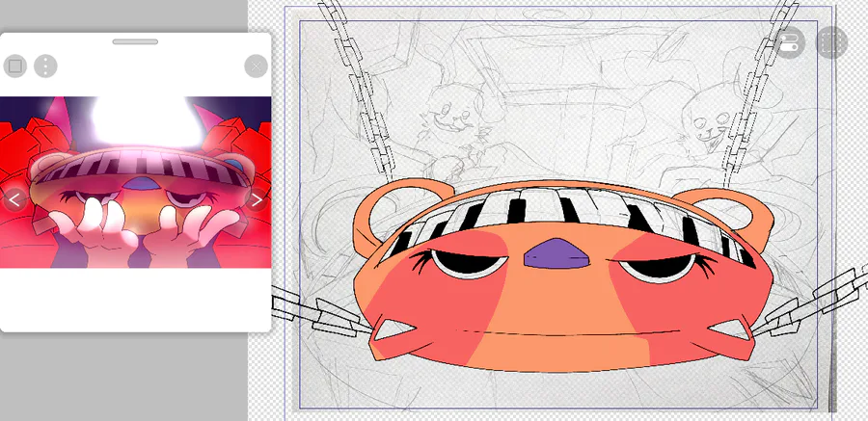This screenshot has height=421, width=868.
Task: Click the reference artwork thumbnail
Action: pos(136,183)
